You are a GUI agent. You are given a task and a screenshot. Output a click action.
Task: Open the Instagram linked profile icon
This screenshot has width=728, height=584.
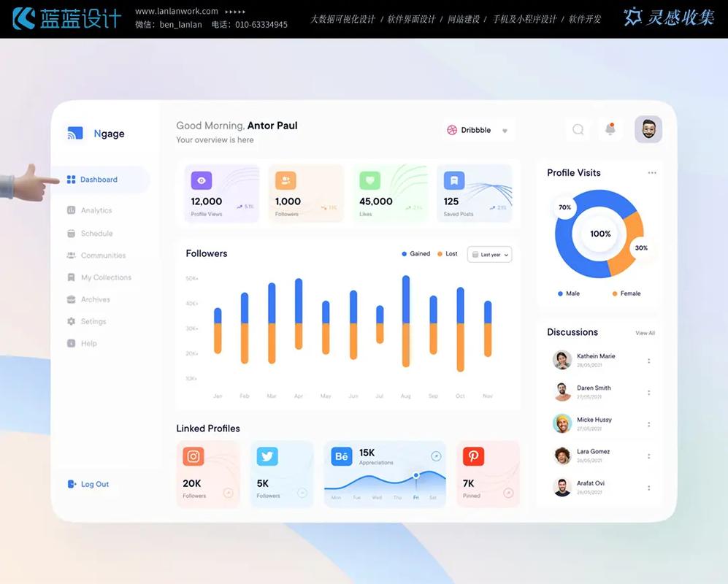pos(194,457)
